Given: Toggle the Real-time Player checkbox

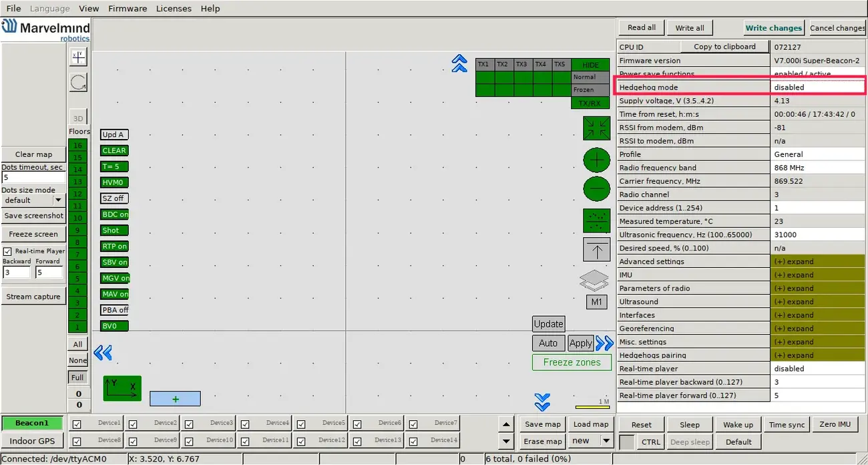Looking at the screenshot, I should click(x=8, y=251).
